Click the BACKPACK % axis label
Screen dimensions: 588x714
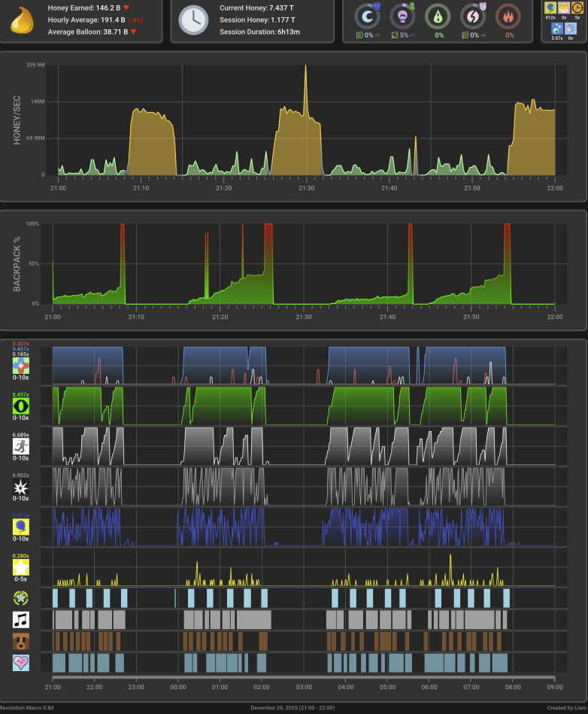[x=17, y=264]
